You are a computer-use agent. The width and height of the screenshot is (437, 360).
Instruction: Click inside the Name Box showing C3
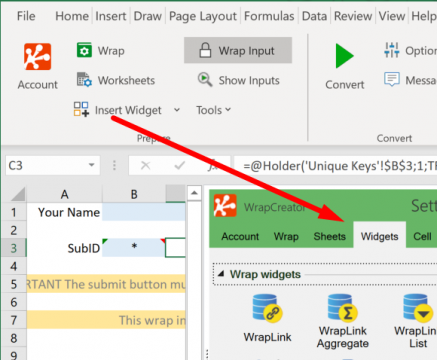point(46,165)
